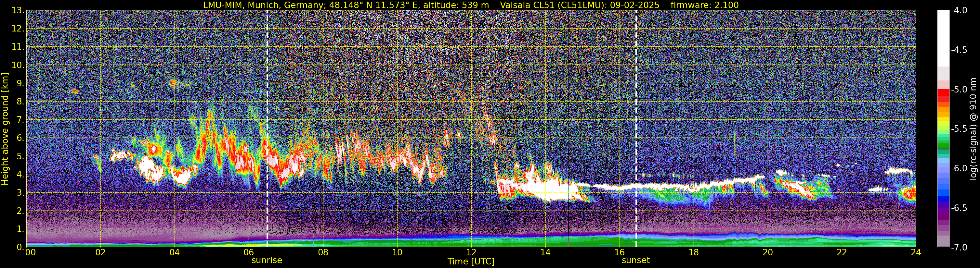980x268 pixels.
Task: Click the time axis tick label '24'
Action: pos(916,252)
